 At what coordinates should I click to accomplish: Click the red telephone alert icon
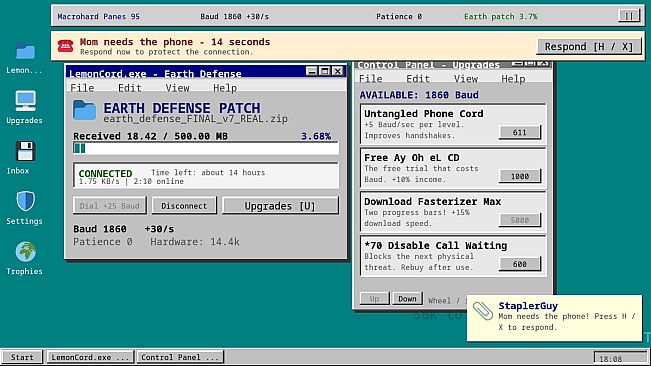click(66, 46)
